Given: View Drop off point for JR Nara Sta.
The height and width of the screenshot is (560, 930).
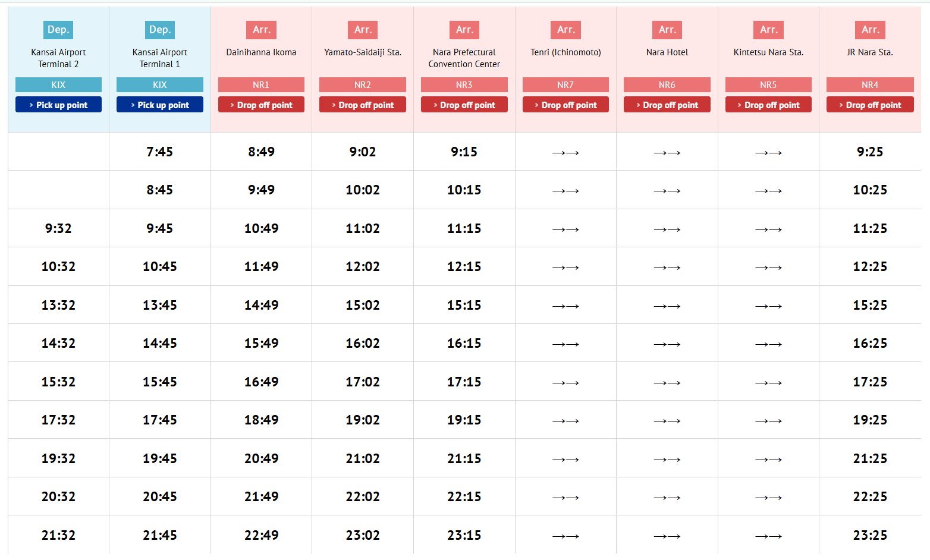Looking at the screenshot, I should [870, 105].
